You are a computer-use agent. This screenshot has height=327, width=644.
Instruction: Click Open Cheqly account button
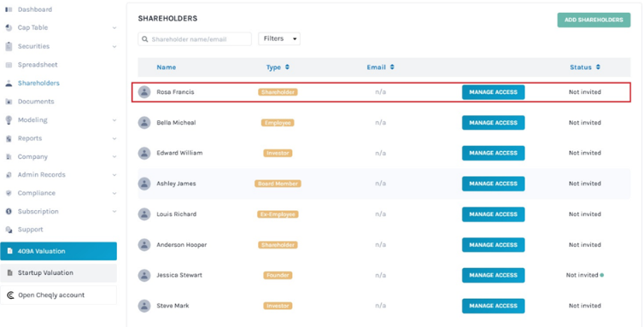coord(58,295)
